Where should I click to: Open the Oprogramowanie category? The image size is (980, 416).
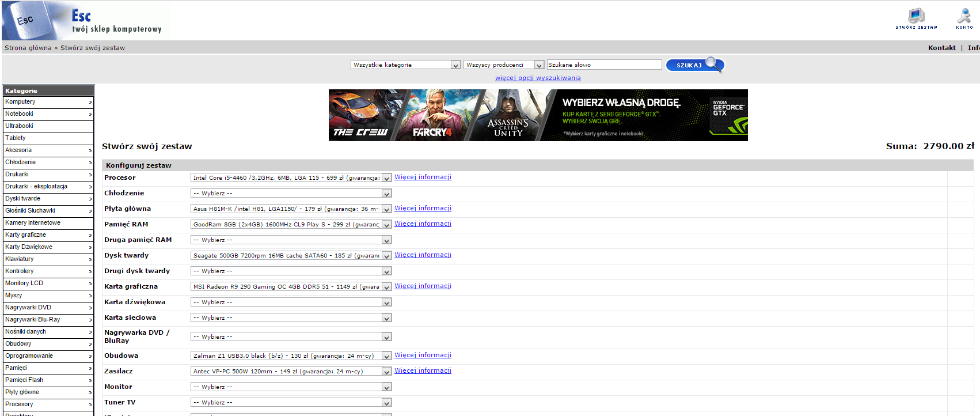48,356
